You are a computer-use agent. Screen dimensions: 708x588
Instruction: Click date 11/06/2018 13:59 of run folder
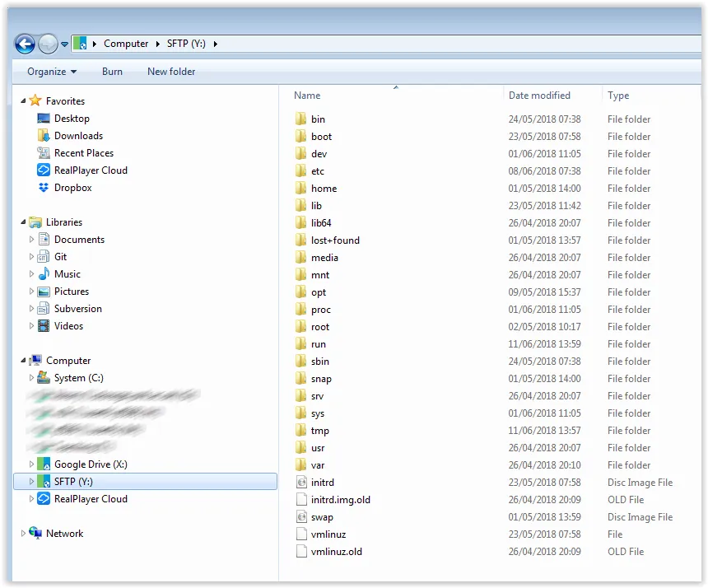pyautogui.click(x=544, y=343)
